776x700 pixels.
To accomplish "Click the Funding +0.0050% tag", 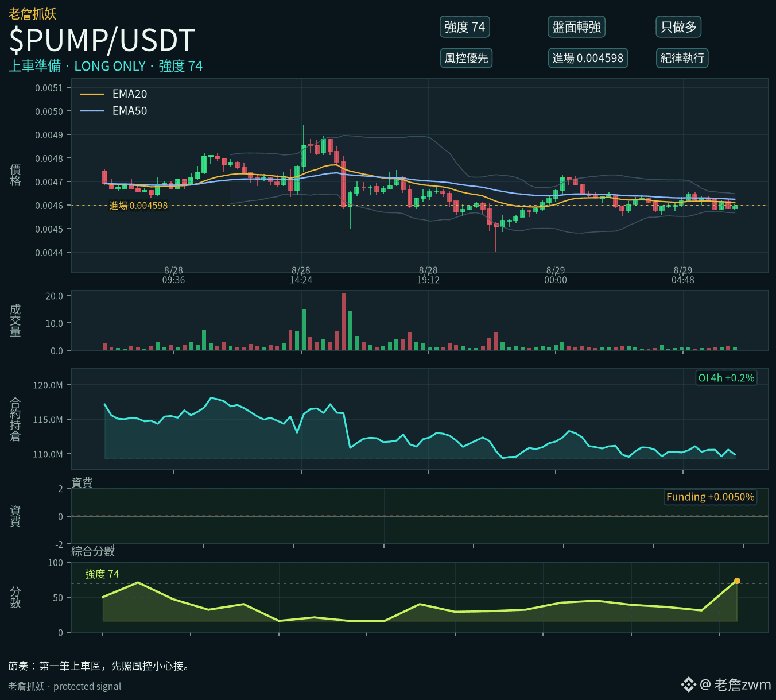I will tap(710, 497).
